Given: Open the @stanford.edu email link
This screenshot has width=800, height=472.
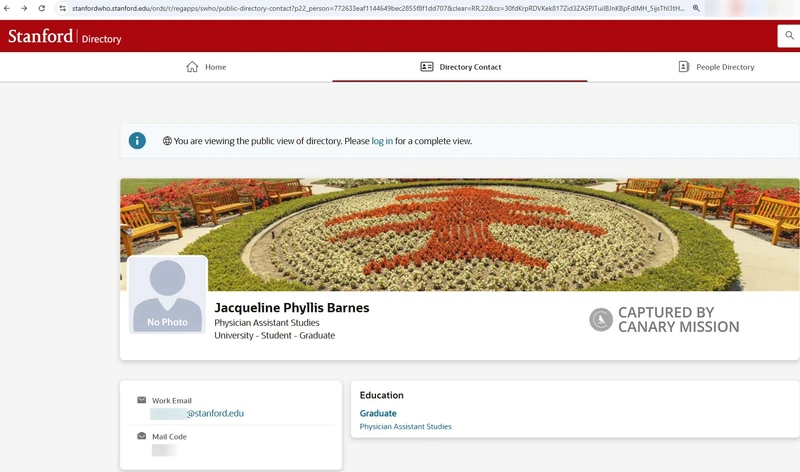Looking at the screenshot, I should coord(215,413).
